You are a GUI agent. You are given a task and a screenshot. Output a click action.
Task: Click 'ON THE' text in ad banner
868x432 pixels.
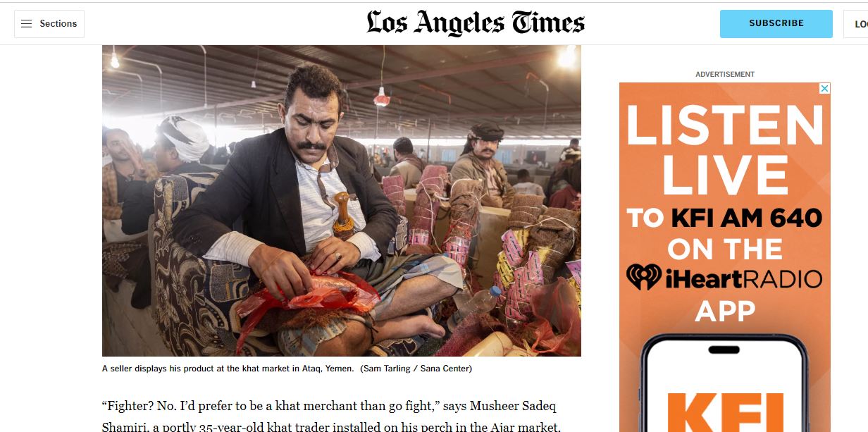(725, 249)
